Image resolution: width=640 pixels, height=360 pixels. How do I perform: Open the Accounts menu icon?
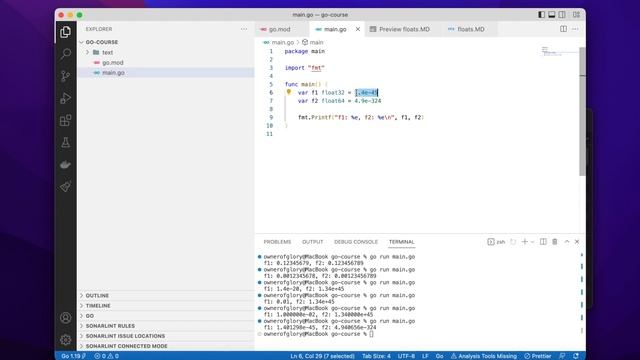point(65,318)
